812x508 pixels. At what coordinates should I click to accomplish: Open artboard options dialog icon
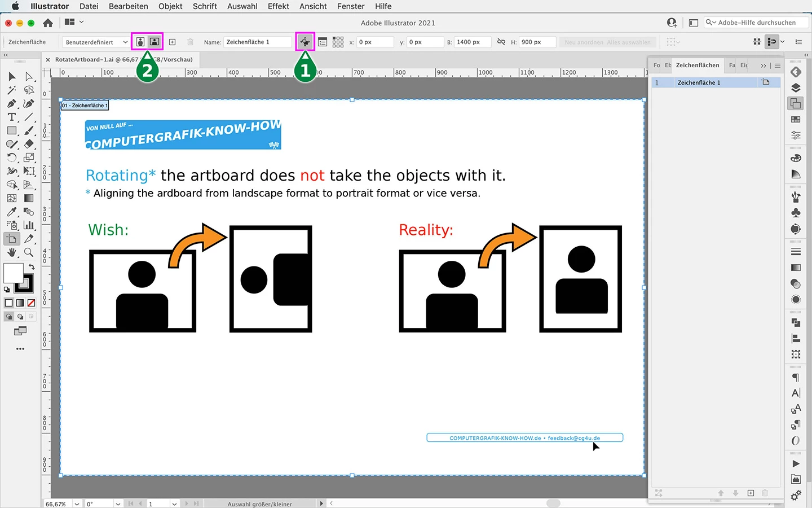(x=323, y=42)
